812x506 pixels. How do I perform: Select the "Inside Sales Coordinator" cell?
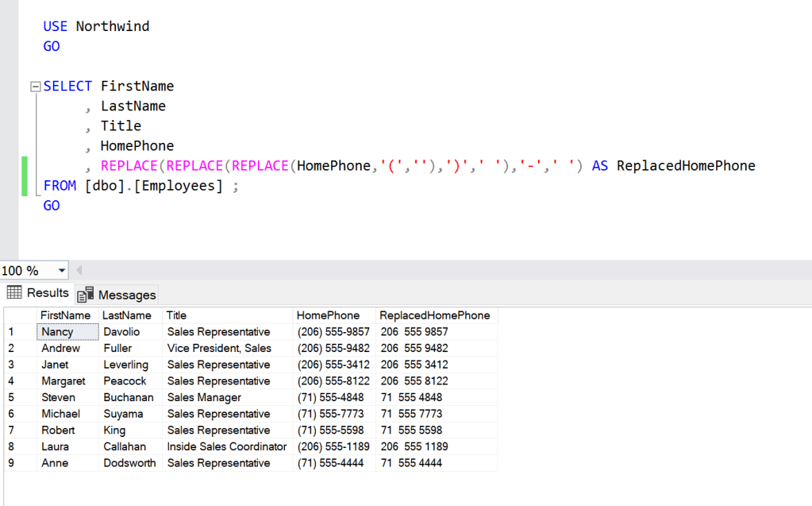pos(226,446)
